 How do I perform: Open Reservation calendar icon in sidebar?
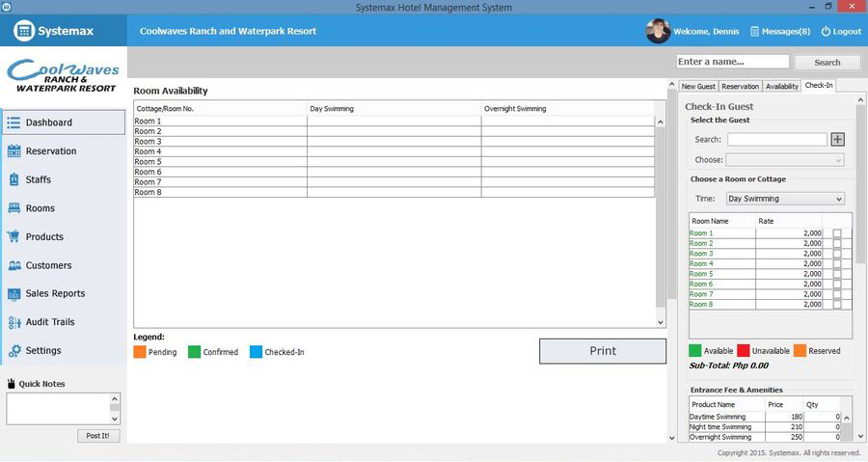pos(14,151)
